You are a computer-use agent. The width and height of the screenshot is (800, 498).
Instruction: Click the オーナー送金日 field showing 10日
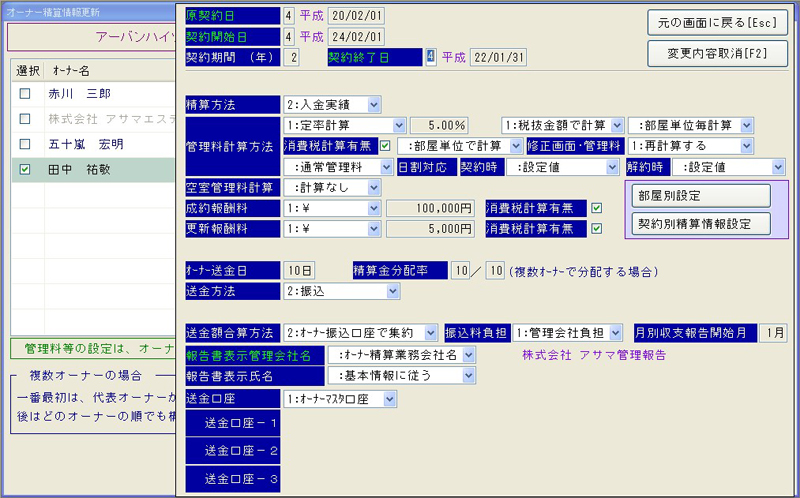298,270
